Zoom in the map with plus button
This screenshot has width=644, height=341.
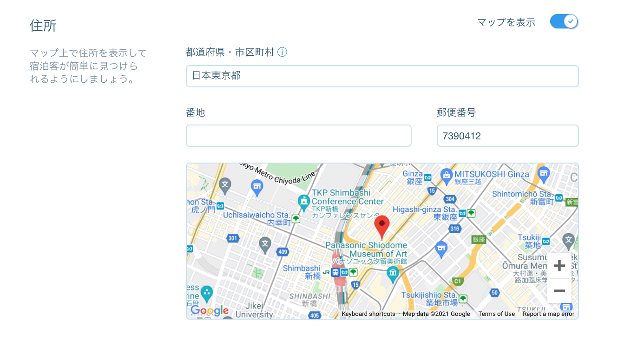[559, 266]
